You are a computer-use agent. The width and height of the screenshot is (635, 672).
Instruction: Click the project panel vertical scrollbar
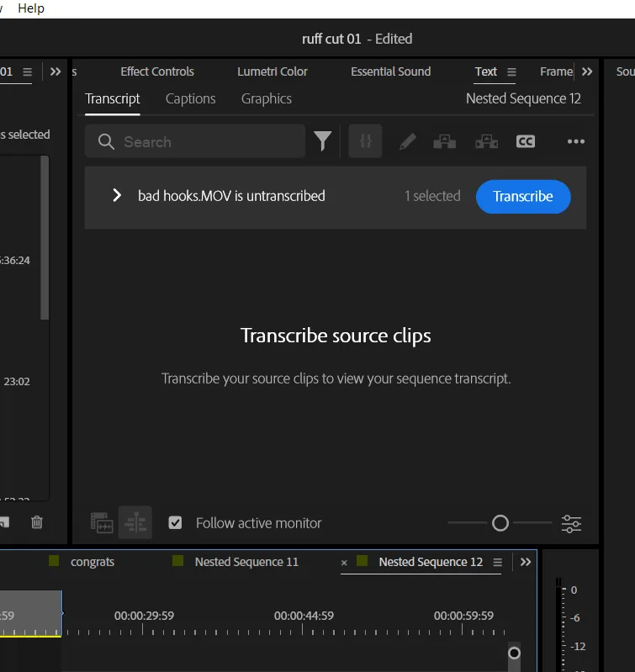[45, 238]
